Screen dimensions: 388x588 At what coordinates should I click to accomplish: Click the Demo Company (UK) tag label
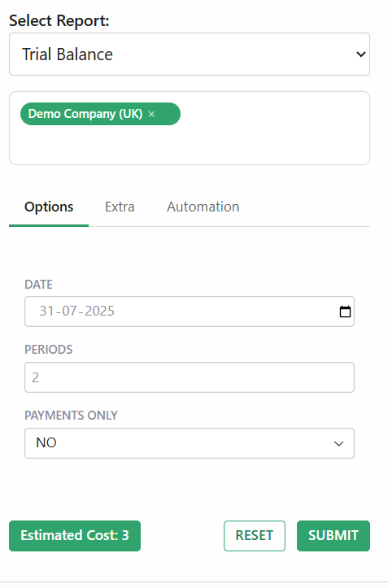click(x=85, y=114)
